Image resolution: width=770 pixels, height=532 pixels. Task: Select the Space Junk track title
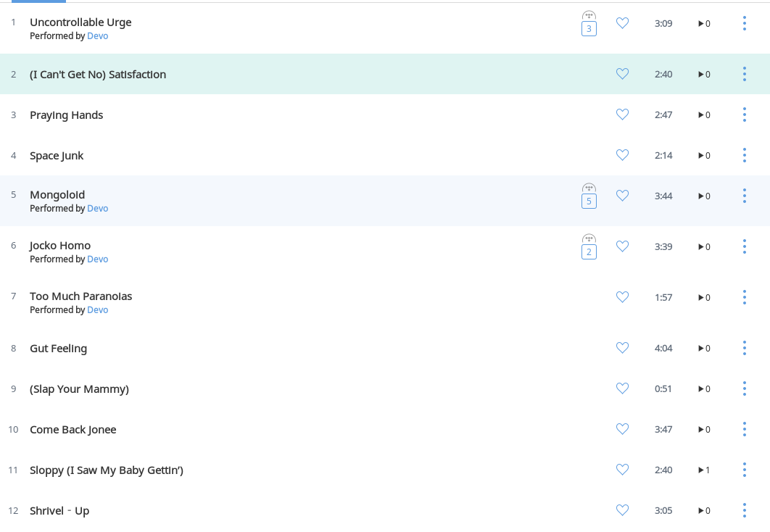57,156
